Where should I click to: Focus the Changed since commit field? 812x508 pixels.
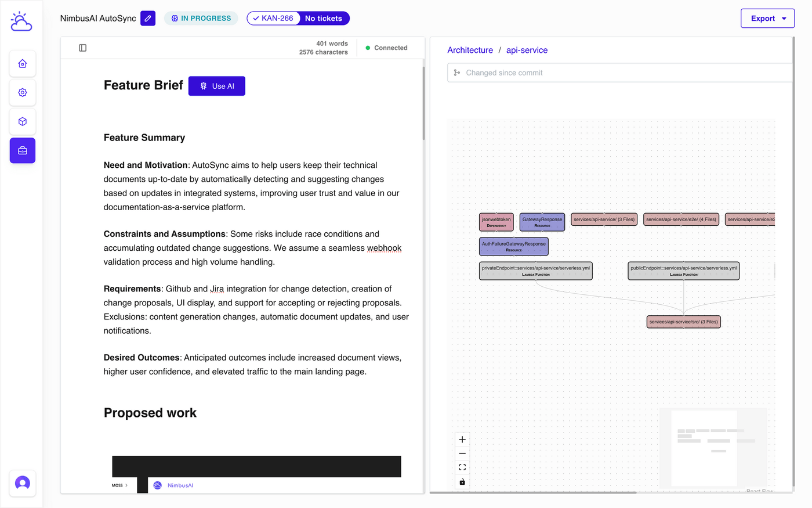pyautogui.click(x=619, y=73)
